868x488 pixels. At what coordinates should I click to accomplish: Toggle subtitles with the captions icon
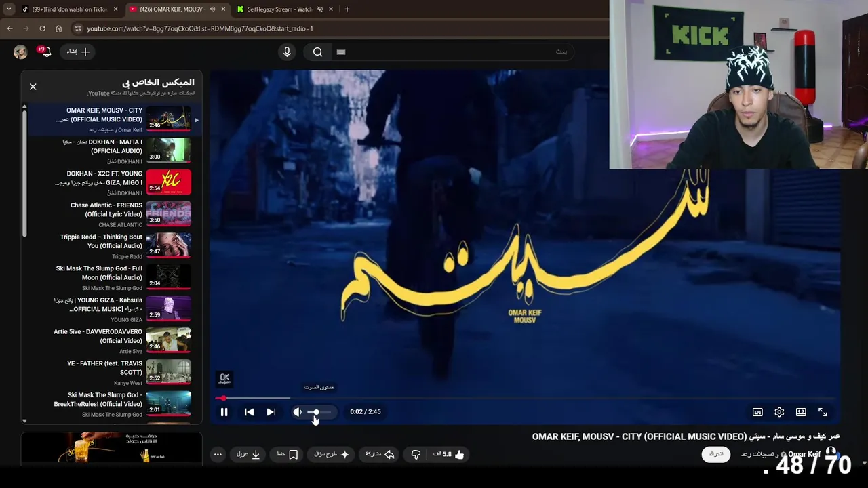click(x=757, y=412)
